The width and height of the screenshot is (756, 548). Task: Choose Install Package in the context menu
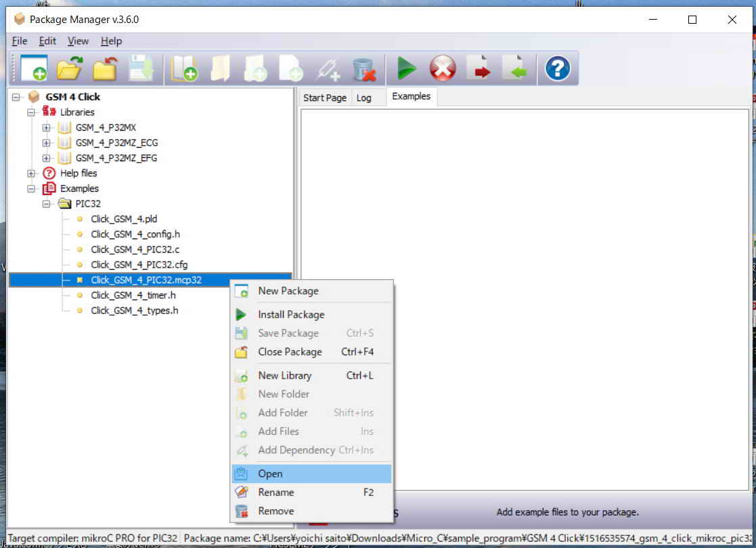pos(311,314)
